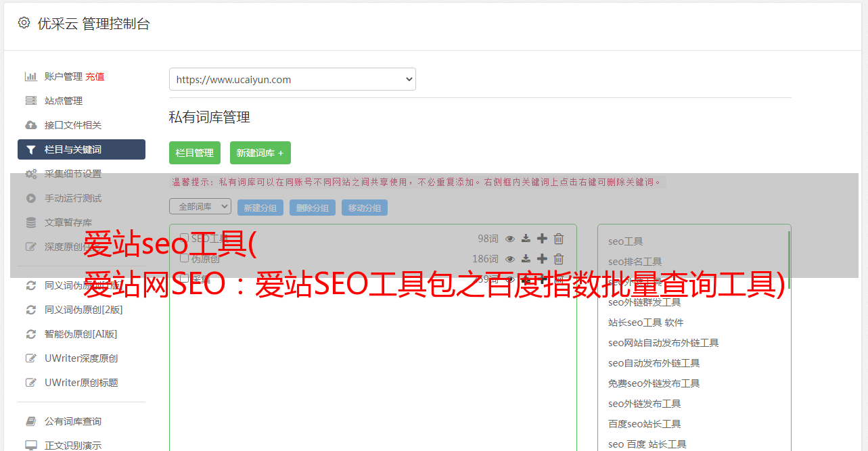Delete the 伪原创 library with trash icon
The height and width of the screenshot is (451, 868).
(x=559, y=259)
